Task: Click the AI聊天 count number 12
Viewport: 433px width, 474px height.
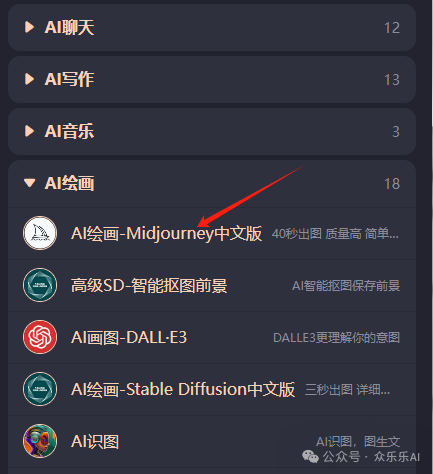Action: click(x=392, y=28)
